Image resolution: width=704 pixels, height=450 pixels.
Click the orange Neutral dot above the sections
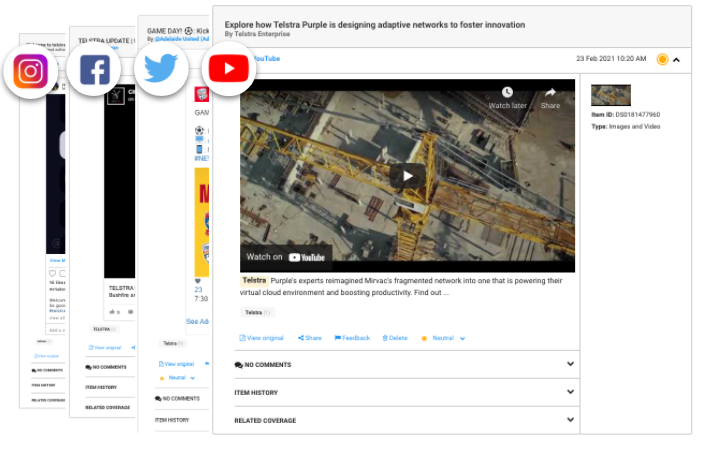coord(424,338)
